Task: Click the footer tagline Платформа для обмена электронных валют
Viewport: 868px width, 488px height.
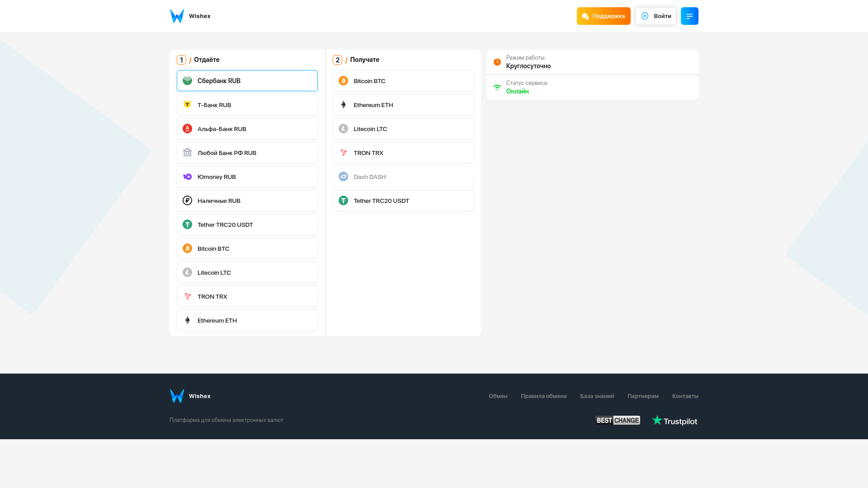Action: [x=226, y=420]
